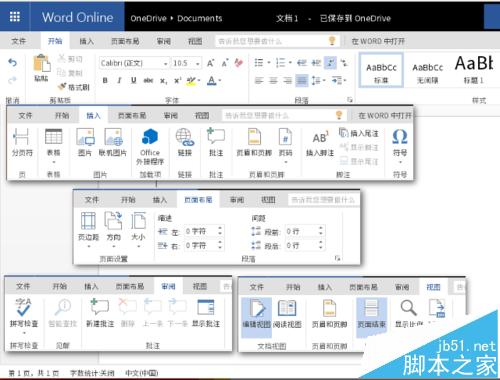Click Insert endnote button
The image size is (500, 380).
click(x=359, y=133)
